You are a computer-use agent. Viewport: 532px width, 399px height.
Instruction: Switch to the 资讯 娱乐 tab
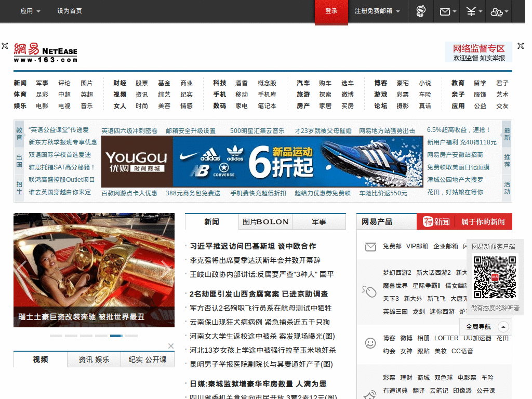tap(94, 360)
